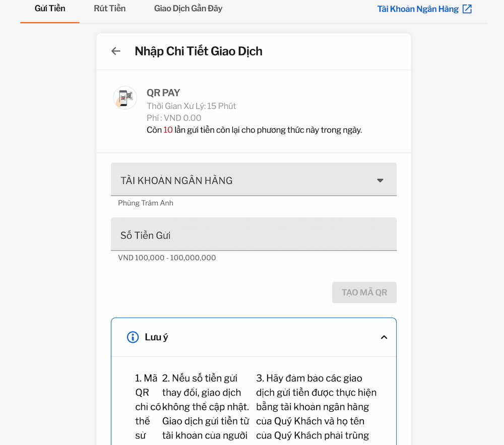Collapse the Lưu ý section chevron

click(384, 337)
